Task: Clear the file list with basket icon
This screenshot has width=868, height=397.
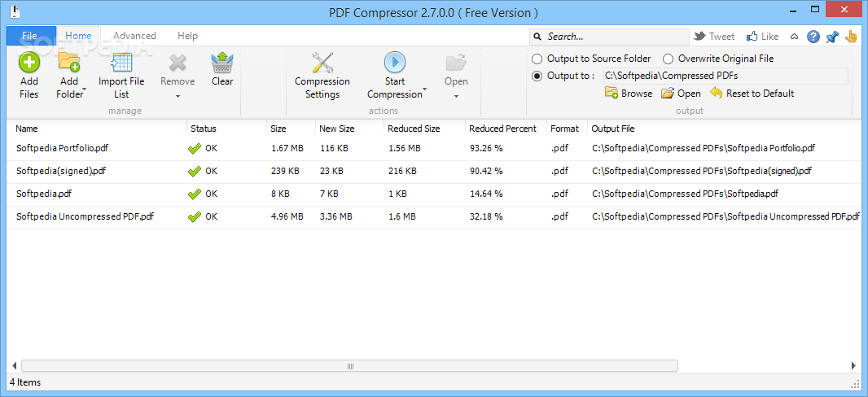Action: [222, 63]
